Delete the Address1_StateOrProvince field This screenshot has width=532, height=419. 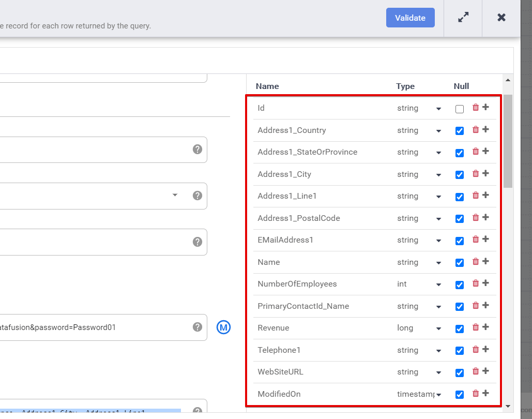(475, 152)
